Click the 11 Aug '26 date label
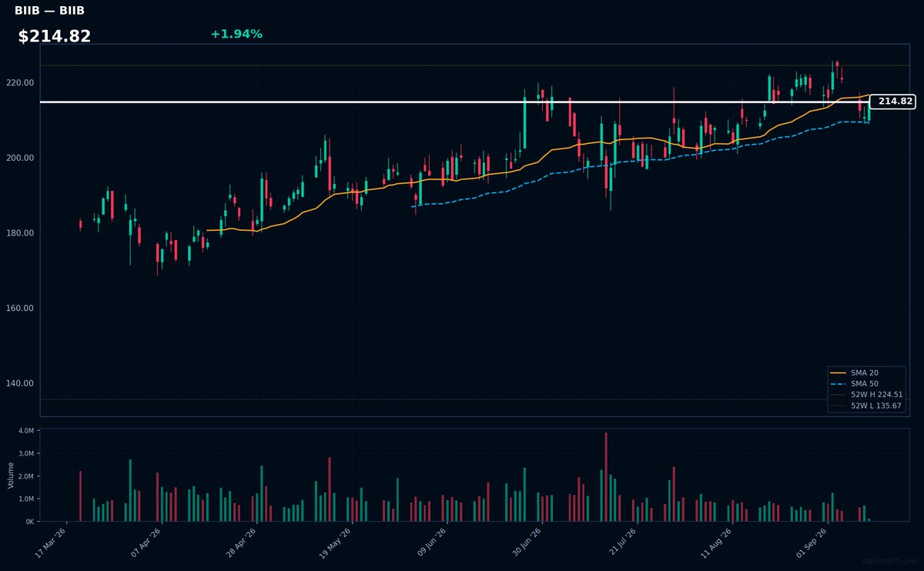This screenshot has width=924, height=571. tap(715, 543)
